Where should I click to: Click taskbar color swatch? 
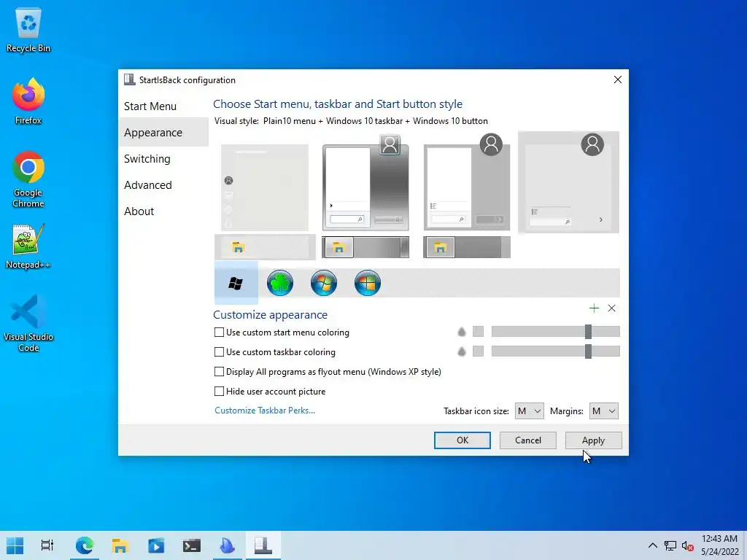478,351
